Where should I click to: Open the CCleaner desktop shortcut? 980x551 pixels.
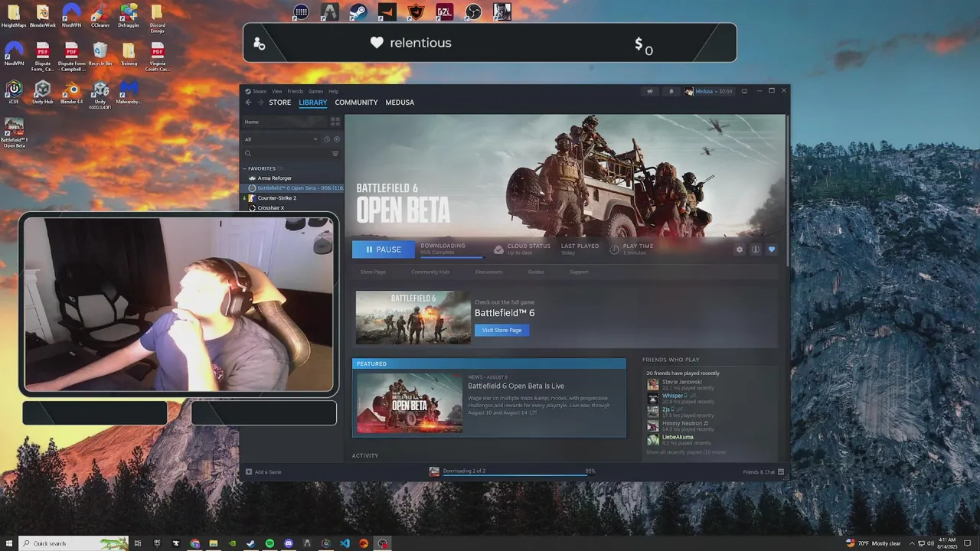[100, 15]
